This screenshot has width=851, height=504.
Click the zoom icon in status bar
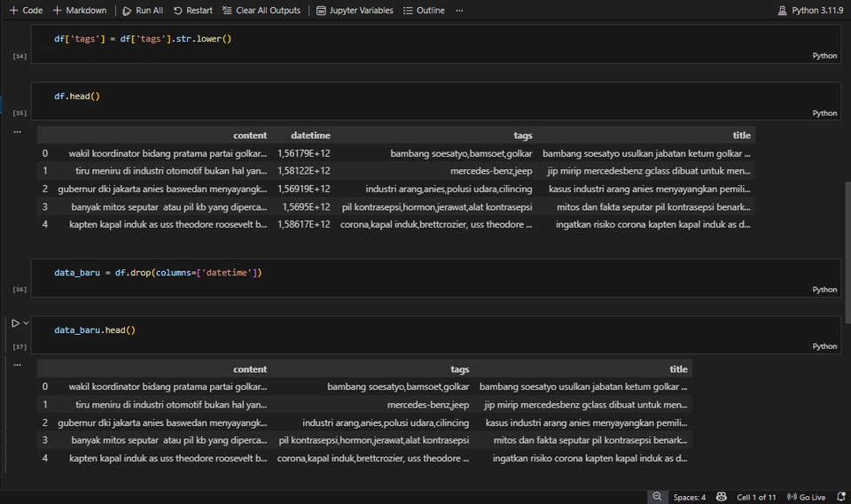[657, 497]
